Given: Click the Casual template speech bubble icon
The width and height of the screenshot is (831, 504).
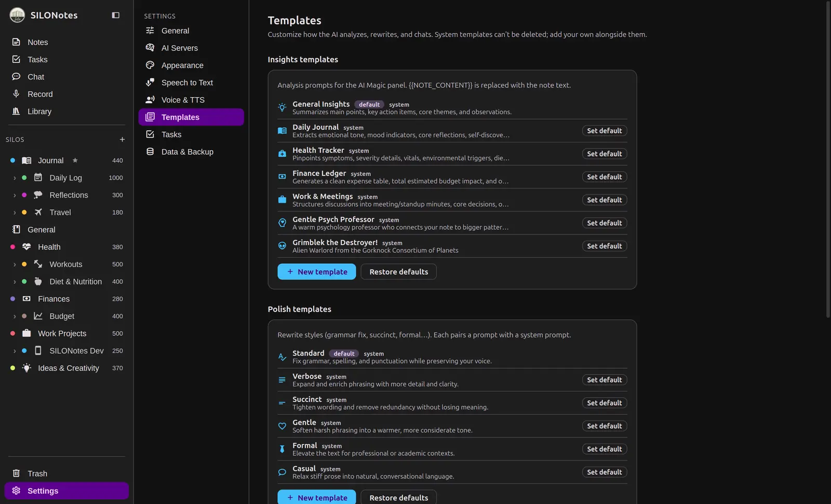Looking at the screenshot, I should [x=282, y=472].
